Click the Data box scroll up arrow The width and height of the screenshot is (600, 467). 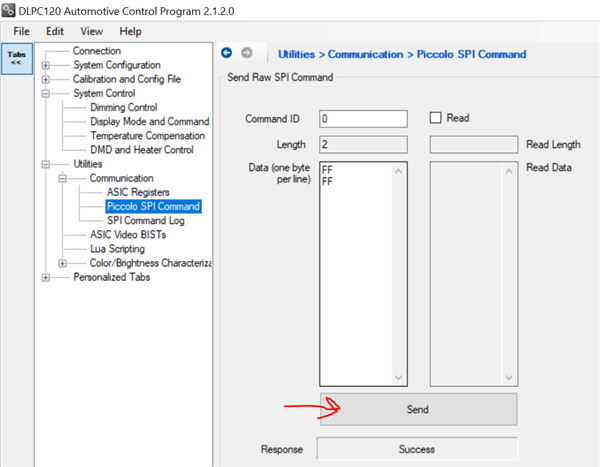398,171
